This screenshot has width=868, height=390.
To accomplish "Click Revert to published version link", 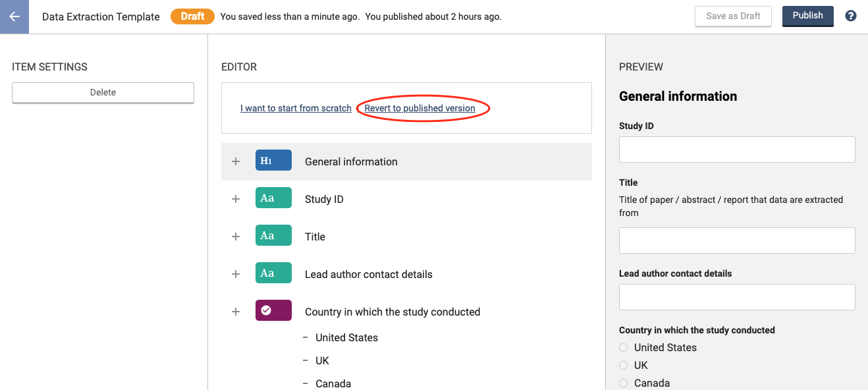I will (420, 108).
